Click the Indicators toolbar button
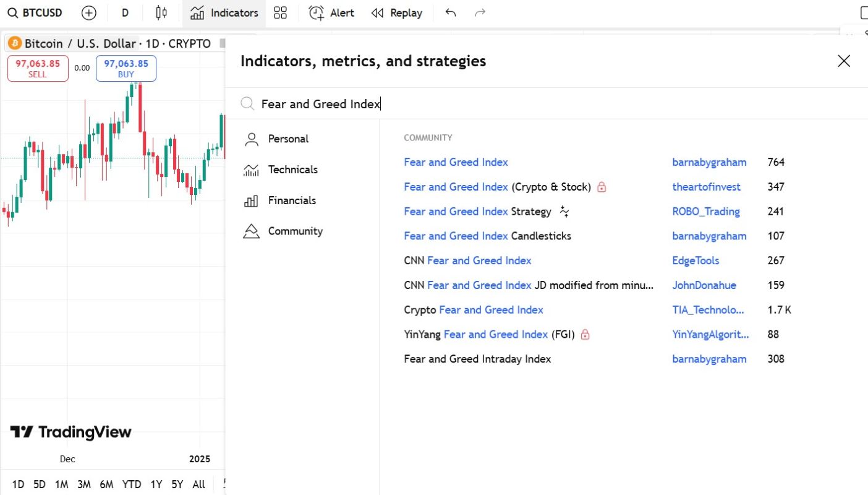This screenshot has width=868, height=495. (224, 12)
